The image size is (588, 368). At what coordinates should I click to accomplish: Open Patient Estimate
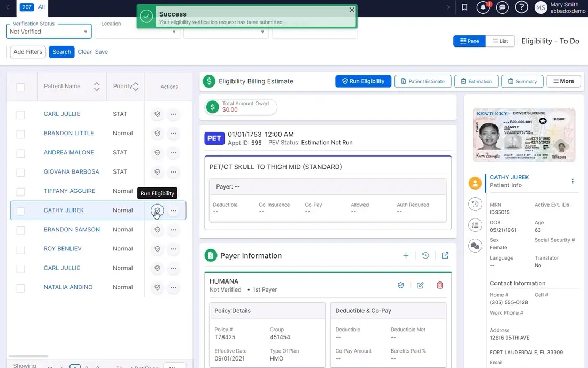(423, 81)
